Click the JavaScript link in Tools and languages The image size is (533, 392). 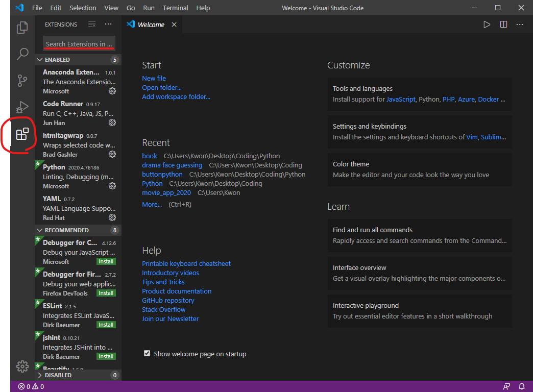tap(401, 99)
